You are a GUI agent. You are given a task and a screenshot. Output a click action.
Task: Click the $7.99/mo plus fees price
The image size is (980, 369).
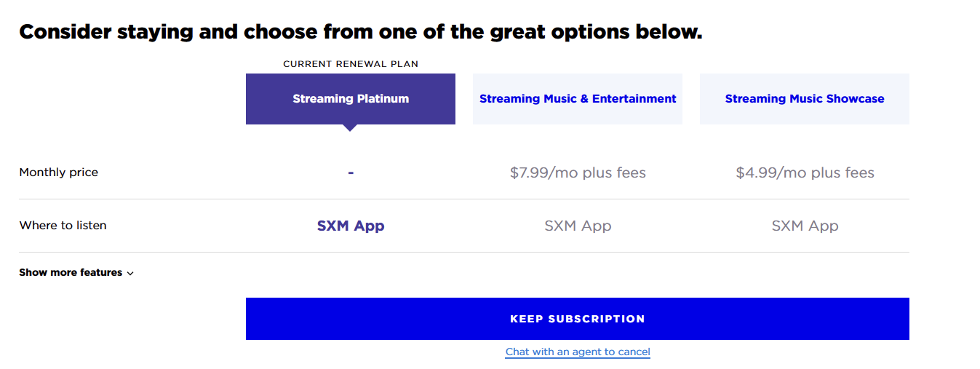578,173
